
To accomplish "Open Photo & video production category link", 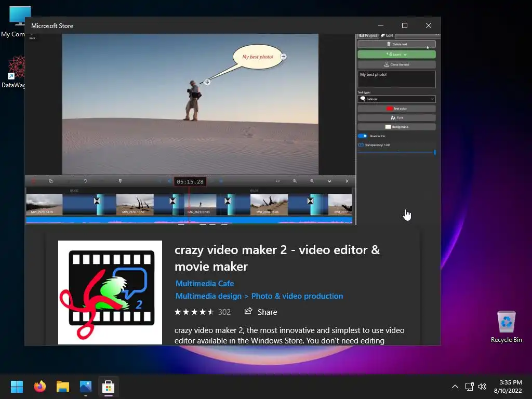I will tap(297, 296).
